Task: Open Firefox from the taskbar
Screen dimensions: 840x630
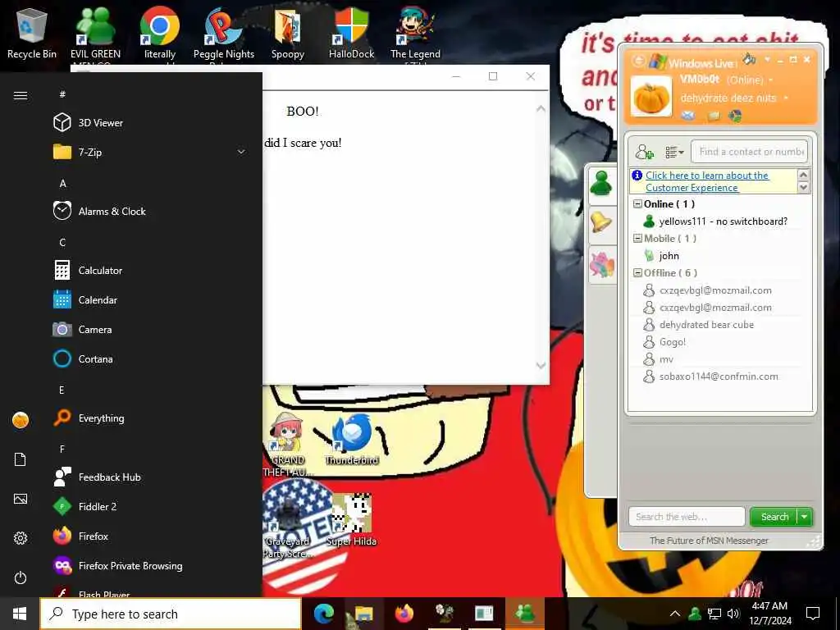Action: [404, 614]
